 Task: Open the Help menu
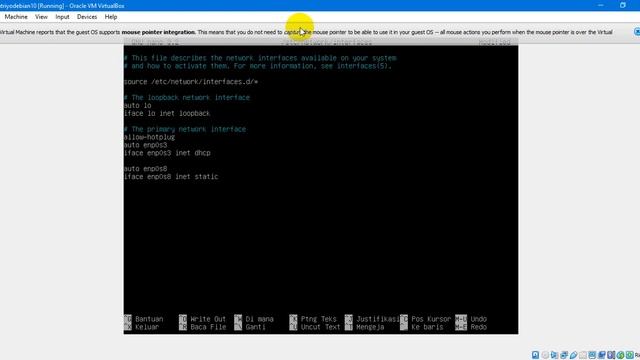[111, 17]
